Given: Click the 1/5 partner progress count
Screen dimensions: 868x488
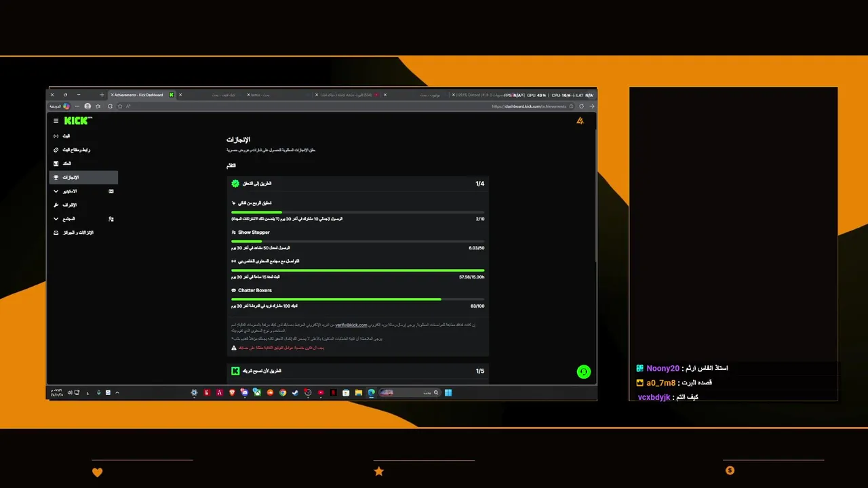Looking at the screenshot, I should pyautogui.click(x=480, y=371).
